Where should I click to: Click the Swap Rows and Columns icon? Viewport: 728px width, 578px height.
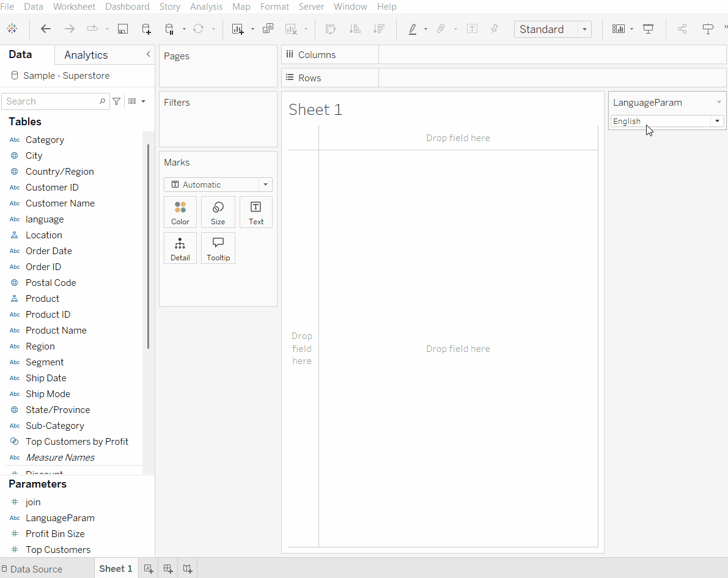pyautogui.click(x=331, y=29)
